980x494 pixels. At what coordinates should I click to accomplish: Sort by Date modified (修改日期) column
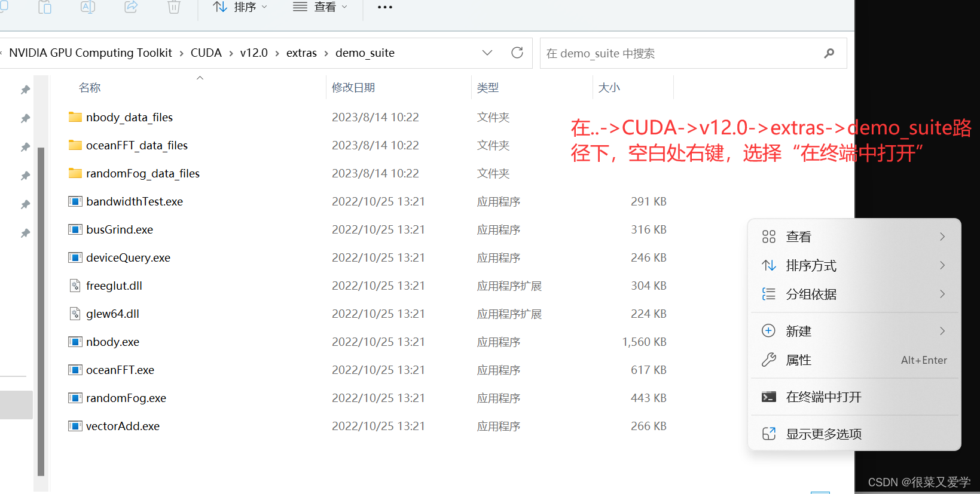tap(353, 87)
